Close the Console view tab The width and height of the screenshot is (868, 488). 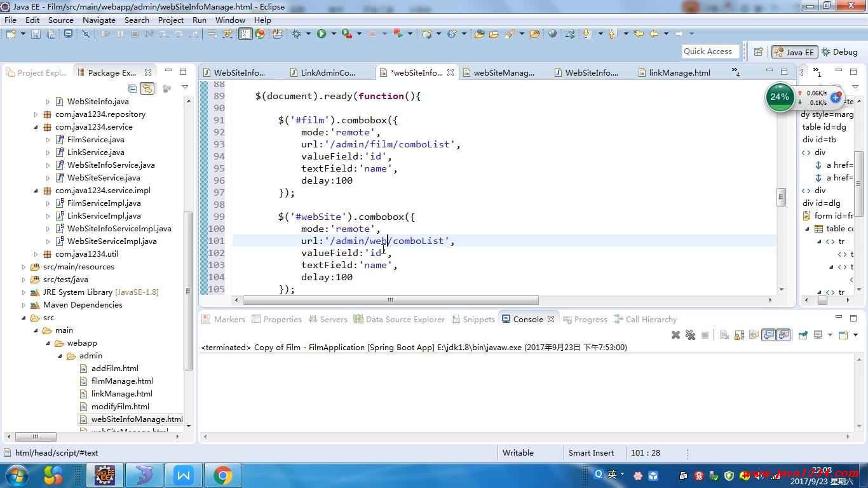click(x=551, y=319)
